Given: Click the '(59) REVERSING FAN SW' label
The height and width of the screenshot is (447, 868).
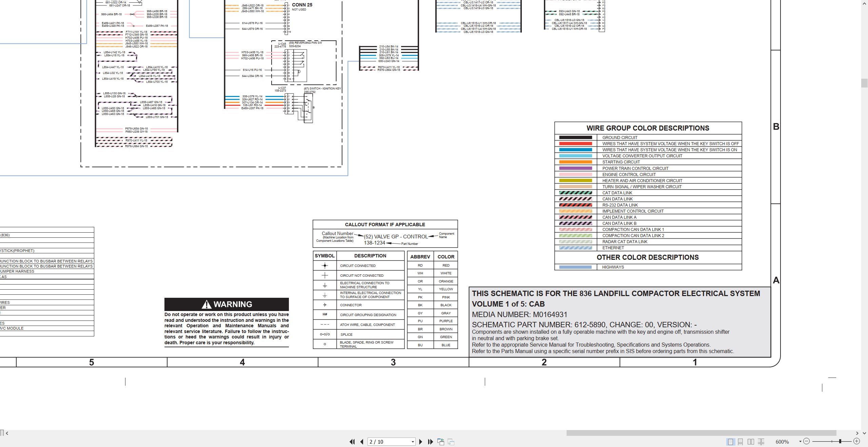Looking at the screenshot, I should (x=305, y=43).
